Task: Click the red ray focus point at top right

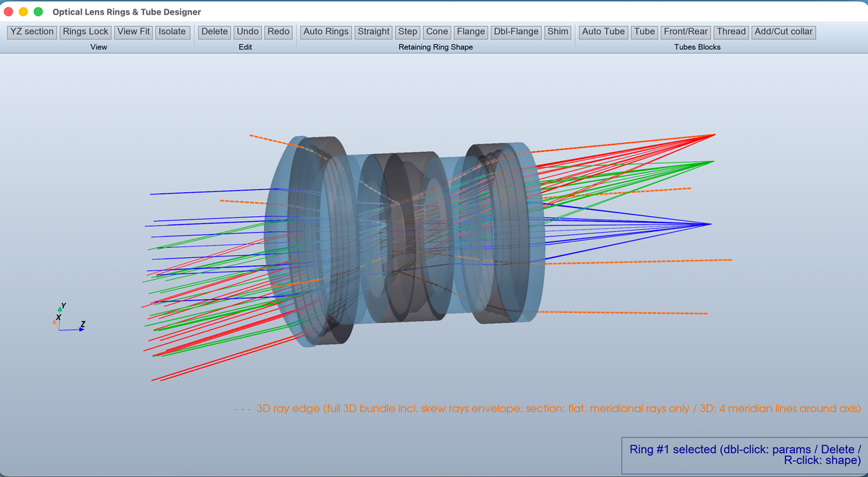Action: click(x=715, y=134)
